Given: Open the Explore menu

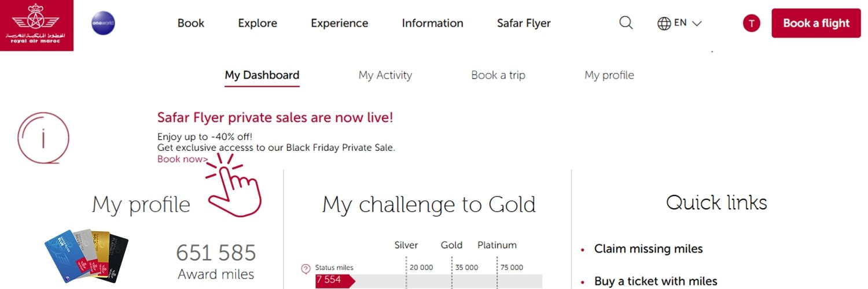Looking at the screenshot, I should tap(258, 24).
